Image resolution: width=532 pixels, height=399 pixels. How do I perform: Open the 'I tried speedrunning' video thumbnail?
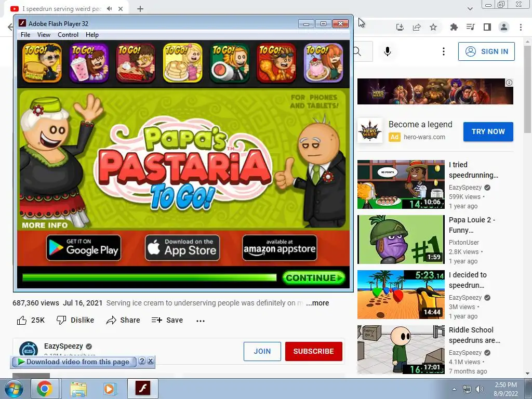401,184
